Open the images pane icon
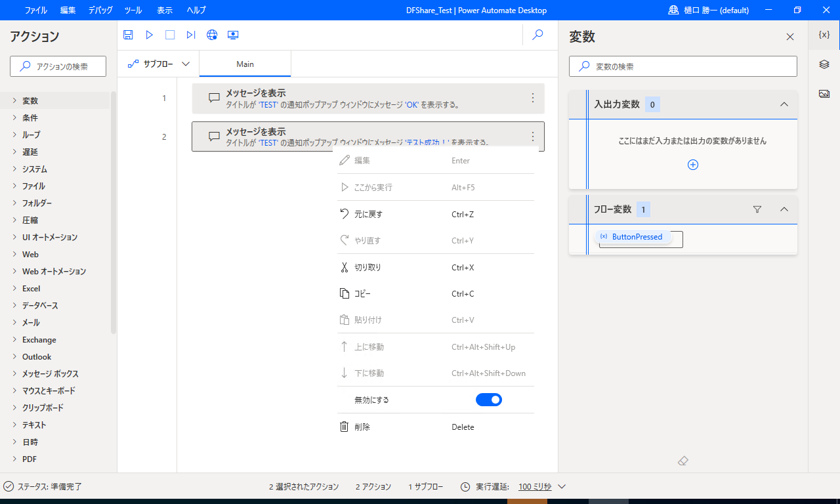Image resolution: width=840 pixels, height=504 pixels. click(824, 94)
